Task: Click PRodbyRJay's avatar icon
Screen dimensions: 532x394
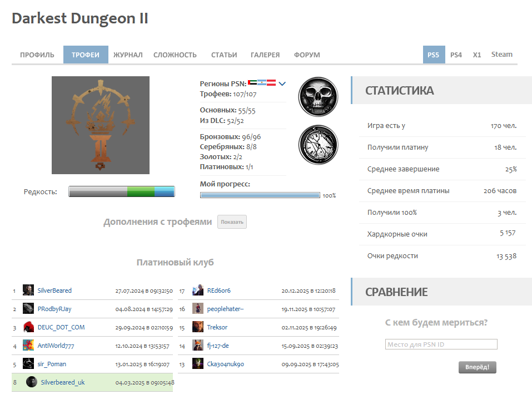Action: click(28, 309)
